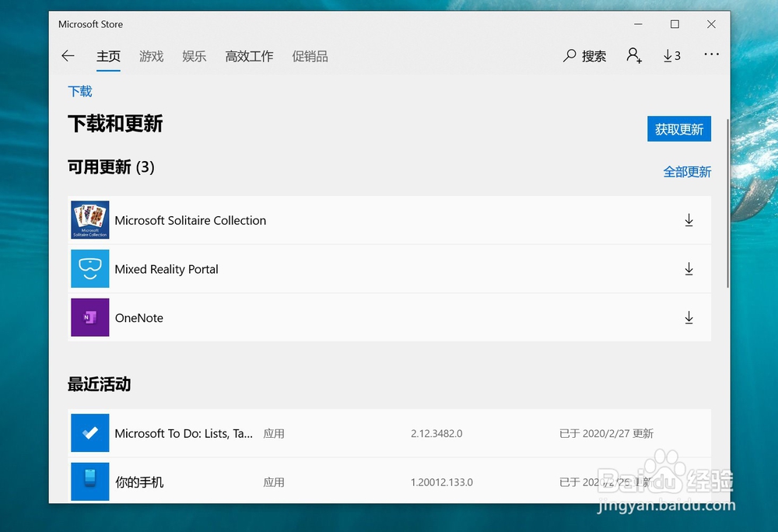Viewport: 778px width, 532px height.
Task: Open the Microsoft Solitaire Collection app icon
Action: [89, 219]
